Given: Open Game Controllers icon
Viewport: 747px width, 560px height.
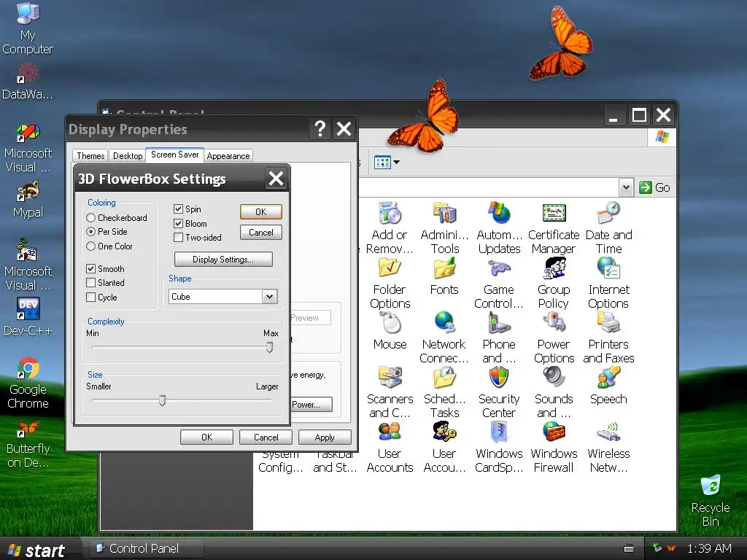Looking at the screenshot, I should pos(499,267).
